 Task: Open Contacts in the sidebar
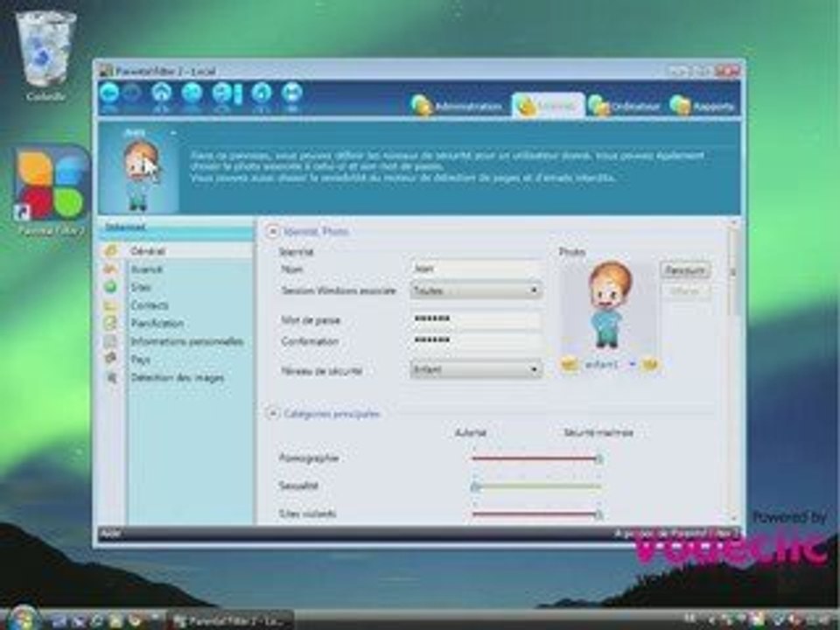[x=150, y=305]
